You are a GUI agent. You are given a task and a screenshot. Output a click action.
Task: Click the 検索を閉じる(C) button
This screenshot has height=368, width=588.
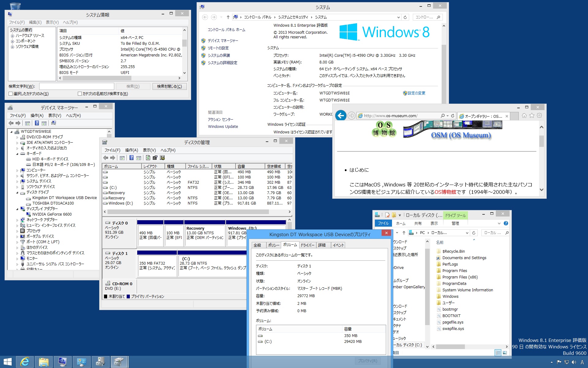click(169, 86)
